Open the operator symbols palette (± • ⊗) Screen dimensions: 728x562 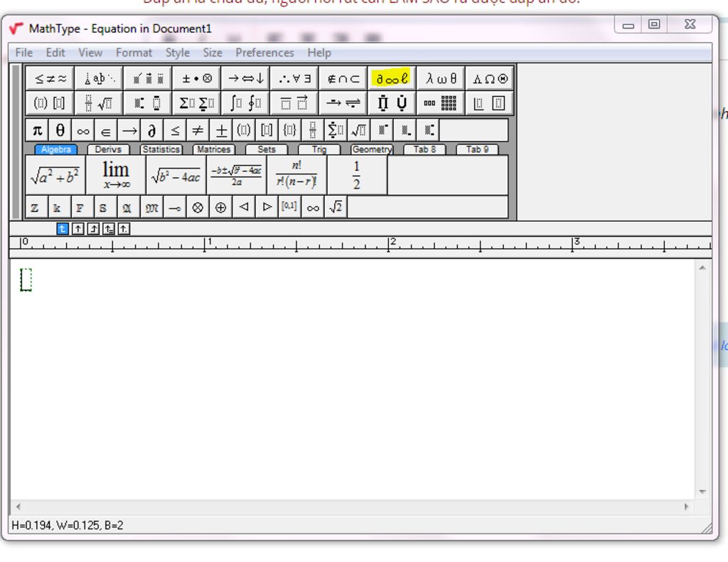click(x=196, y=78)
